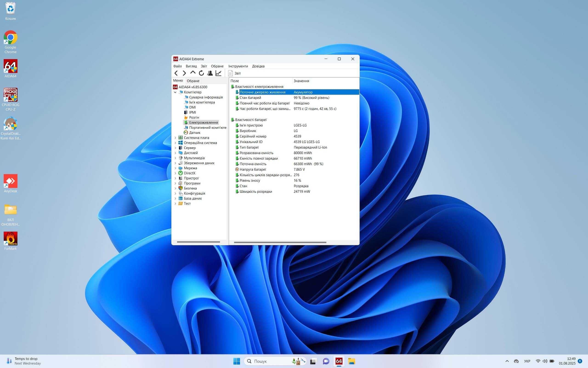Image resolution: width=588 pixels, height=368 pixels.
Task: Click the horizontal scrollbar under the tree
Action: pyautogui.click(x=198, y=242)
